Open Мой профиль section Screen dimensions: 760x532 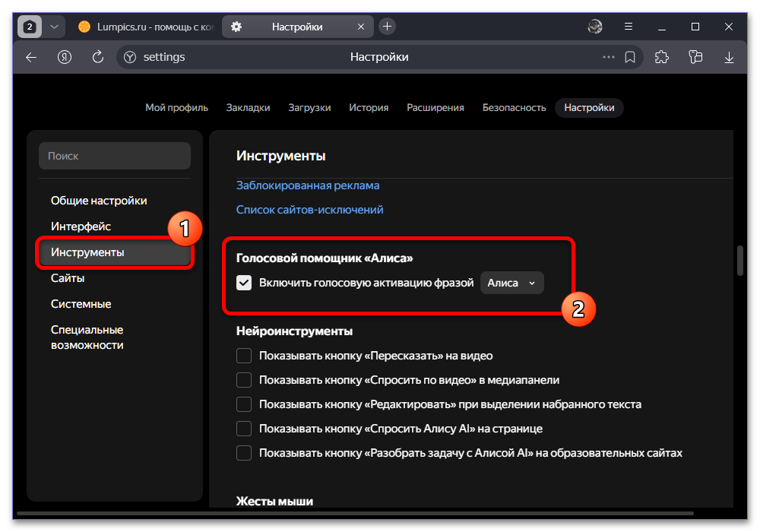[176, 108]
